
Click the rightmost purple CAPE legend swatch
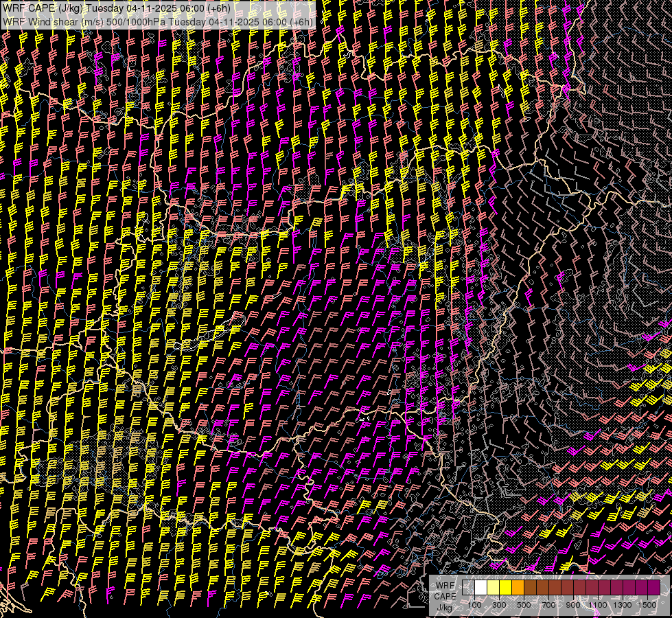pos(653,587)
